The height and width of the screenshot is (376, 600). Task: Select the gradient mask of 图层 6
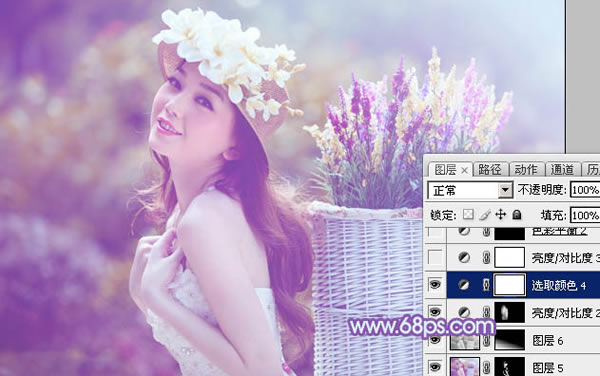pyautogui.click(x=509, y=340)
